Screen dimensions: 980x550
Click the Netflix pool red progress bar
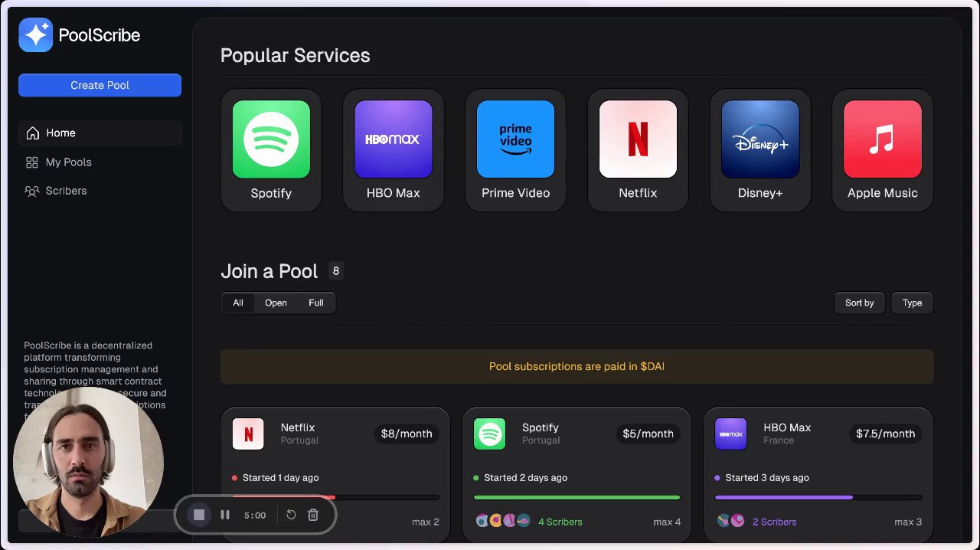click(x=335, y=497)
